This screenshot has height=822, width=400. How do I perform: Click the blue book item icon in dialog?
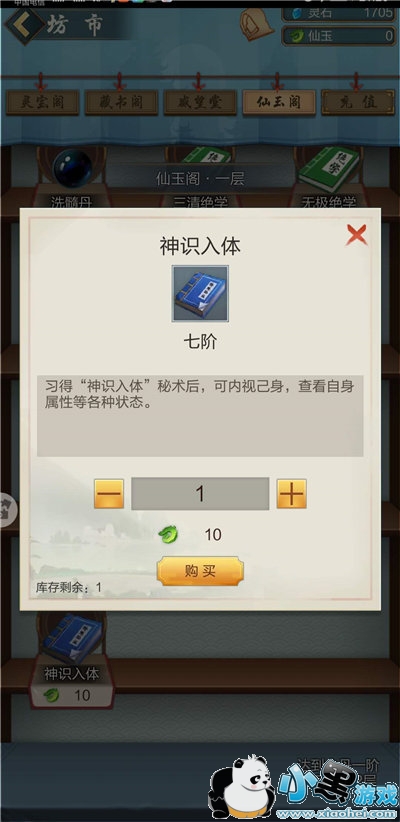200,294
